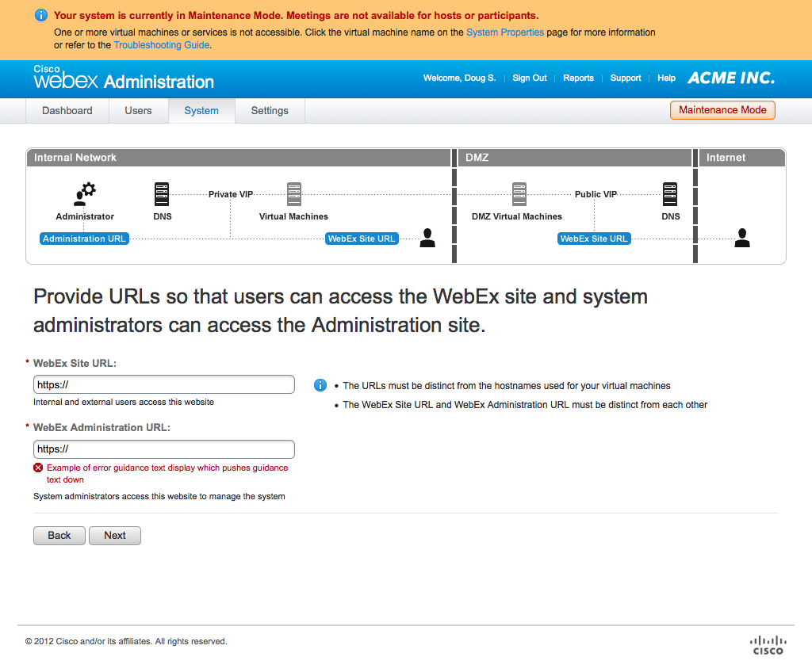Open the System Properties link
This screenshot has width=812, height=672.
[505, 32]
